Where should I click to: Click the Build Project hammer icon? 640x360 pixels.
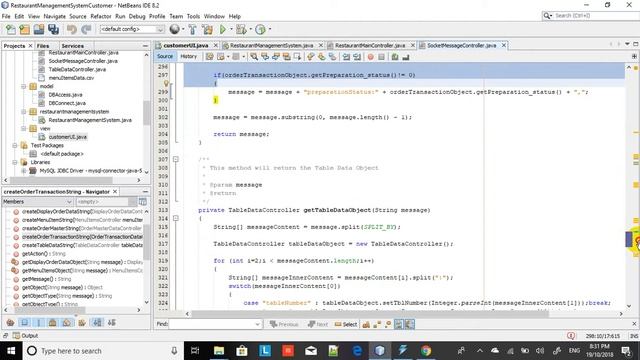point(193,29)
